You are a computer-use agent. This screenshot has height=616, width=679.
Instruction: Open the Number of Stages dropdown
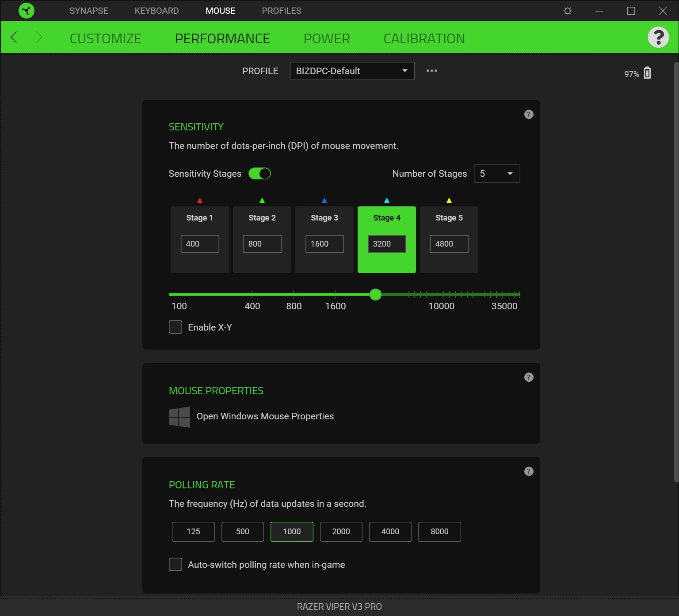click(496, 174)
